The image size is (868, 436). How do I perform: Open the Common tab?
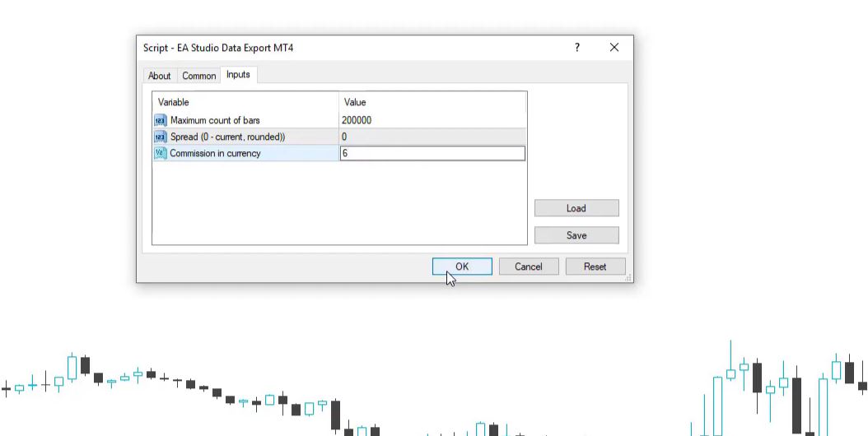(198, 76)
